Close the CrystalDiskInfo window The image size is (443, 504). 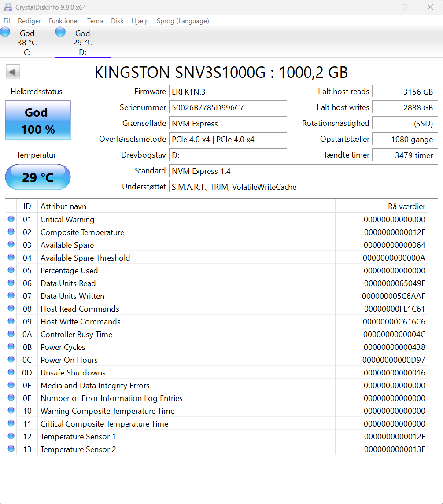[430, 7]
